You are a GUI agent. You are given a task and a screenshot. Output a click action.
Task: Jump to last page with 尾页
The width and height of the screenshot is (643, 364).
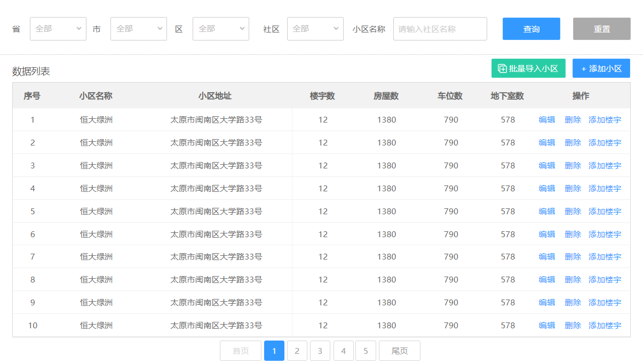399,351
